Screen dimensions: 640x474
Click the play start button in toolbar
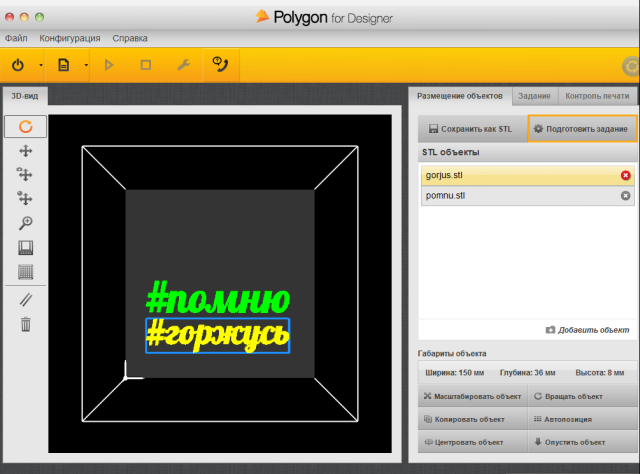point(110,65)
